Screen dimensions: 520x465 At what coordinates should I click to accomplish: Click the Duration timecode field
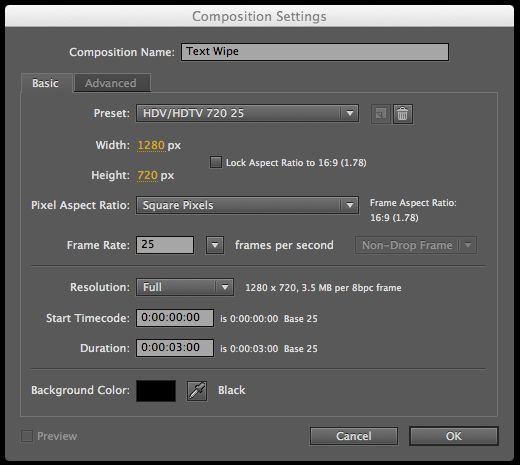[175, 348]
